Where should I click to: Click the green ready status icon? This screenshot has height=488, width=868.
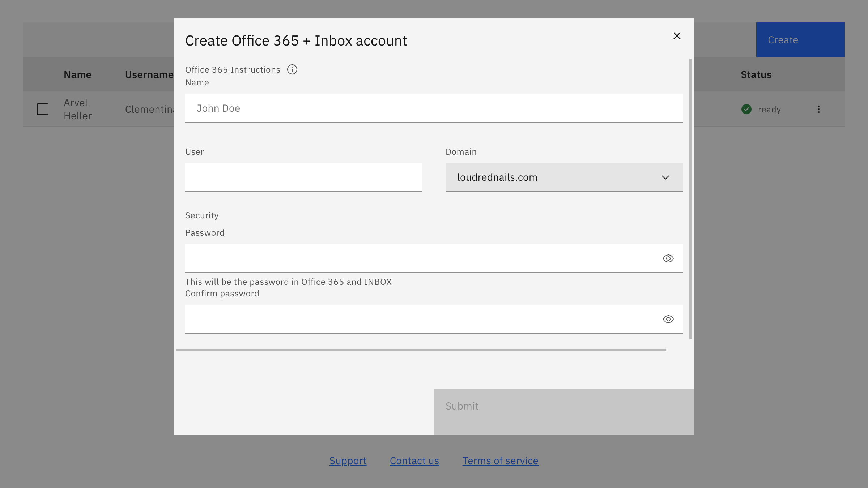coord(746,109)
